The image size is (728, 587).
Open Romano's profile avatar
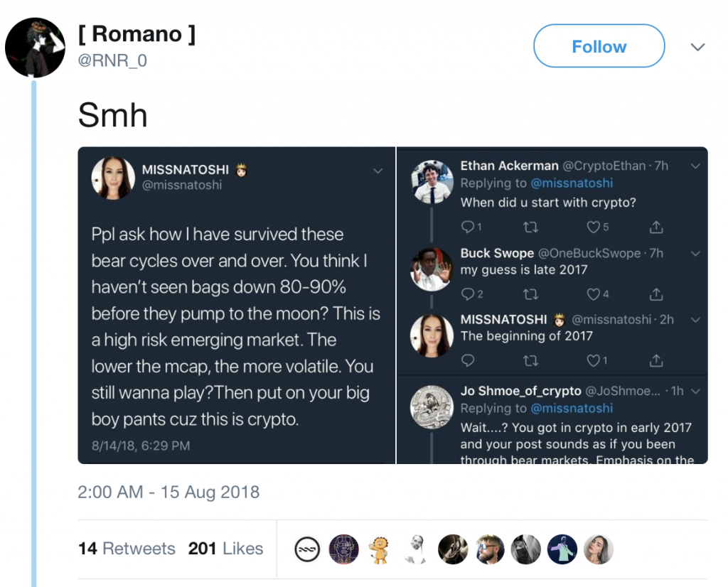(x=35, y=48)
